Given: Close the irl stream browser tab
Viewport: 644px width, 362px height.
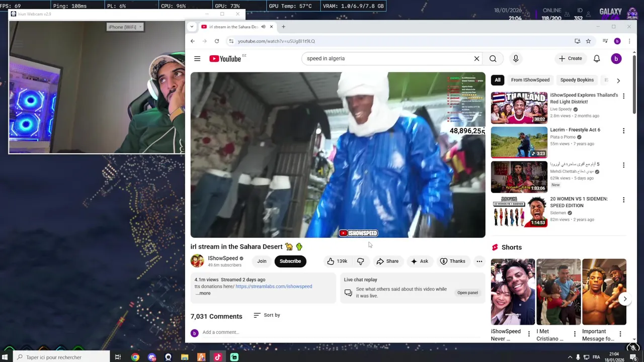Looking at the screenshot, I should pos(271,27).
